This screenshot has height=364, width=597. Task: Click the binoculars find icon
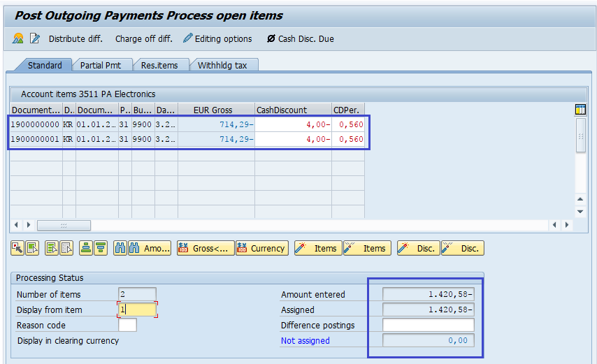[118, 248]
